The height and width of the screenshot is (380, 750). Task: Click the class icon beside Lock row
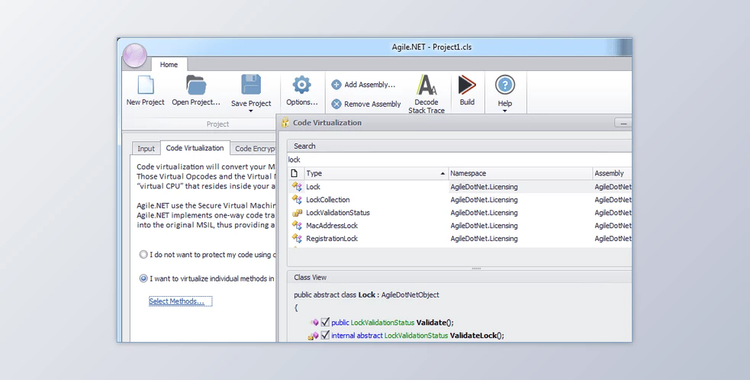pos(297,187)
